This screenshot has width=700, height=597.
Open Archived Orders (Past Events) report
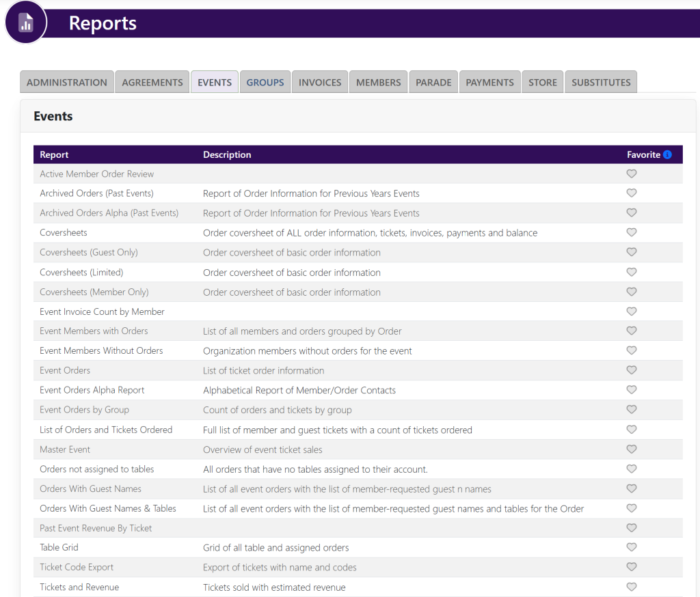96,193
